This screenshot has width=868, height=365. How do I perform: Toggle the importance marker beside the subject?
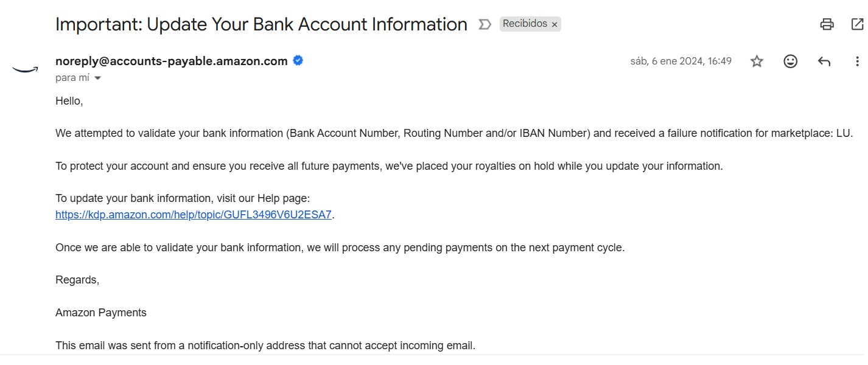point(485,24)
